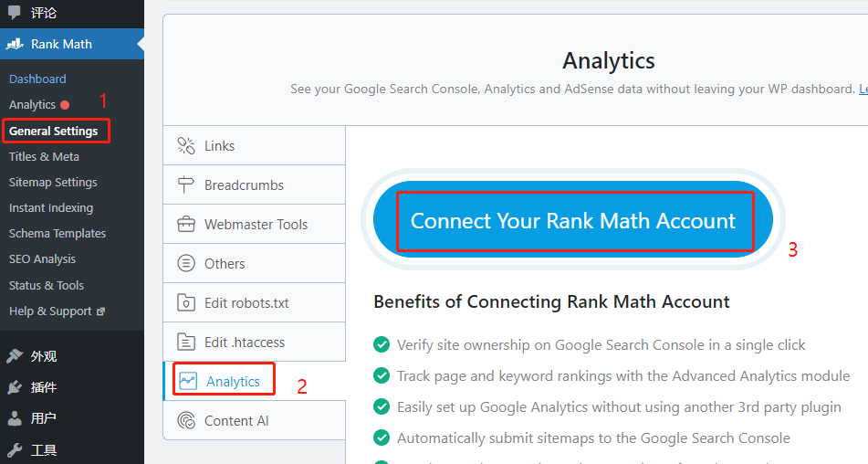This screenshot has height=464, width=868.
Task: Go to Rank Math Dashboard link
Action: click(x=37, y=79)
